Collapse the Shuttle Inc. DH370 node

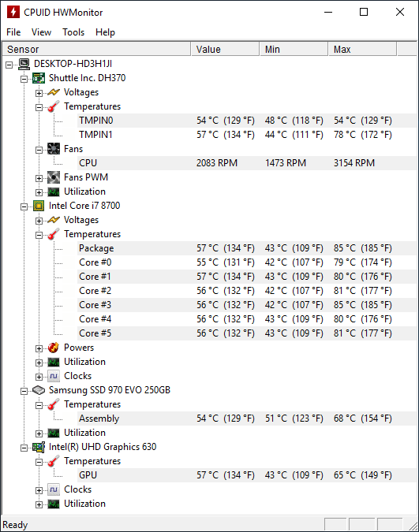click(24, 79)
